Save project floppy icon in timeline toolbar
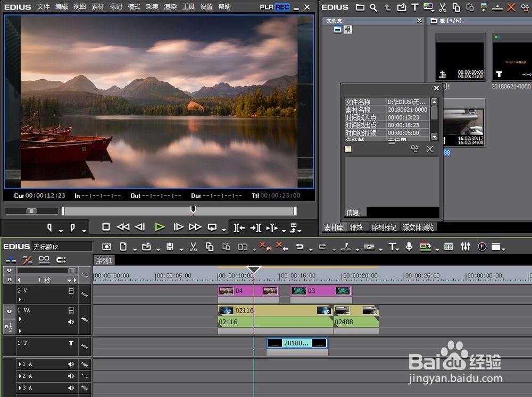532x397 pixels. 170,247
